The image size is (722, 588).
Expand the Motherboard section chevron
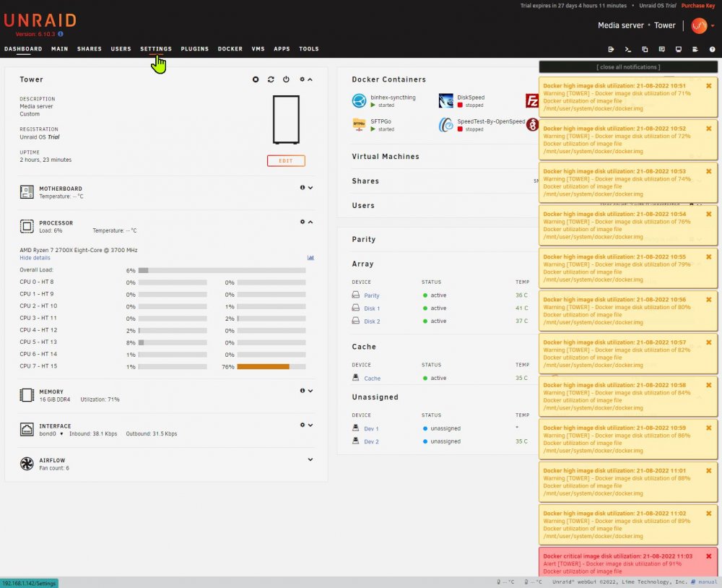(310, 188)
